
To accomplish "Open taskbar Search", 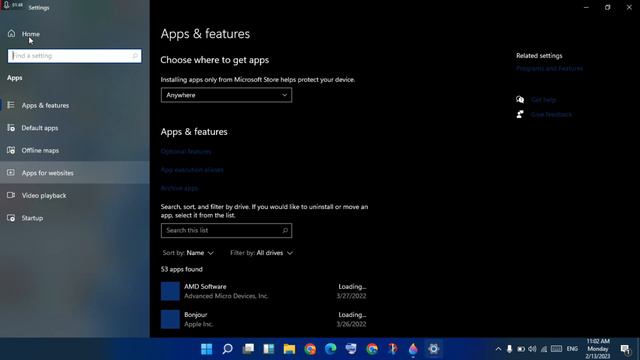I will [227, 349].
